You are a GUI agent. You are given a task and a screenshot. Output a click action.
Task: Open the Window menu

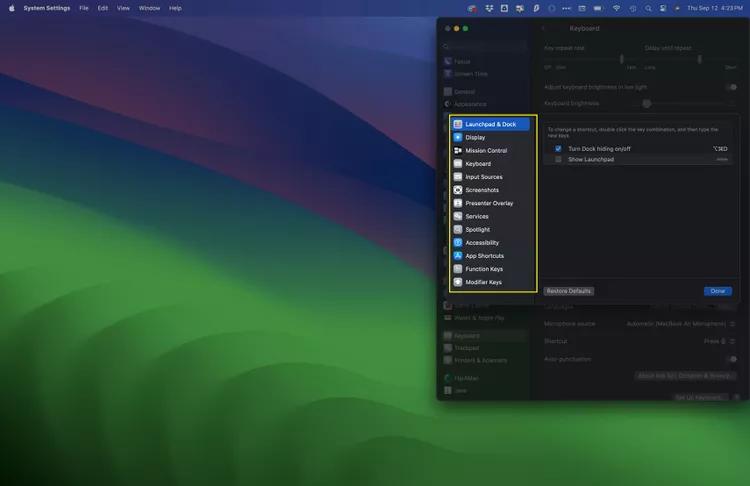[149, 8]
